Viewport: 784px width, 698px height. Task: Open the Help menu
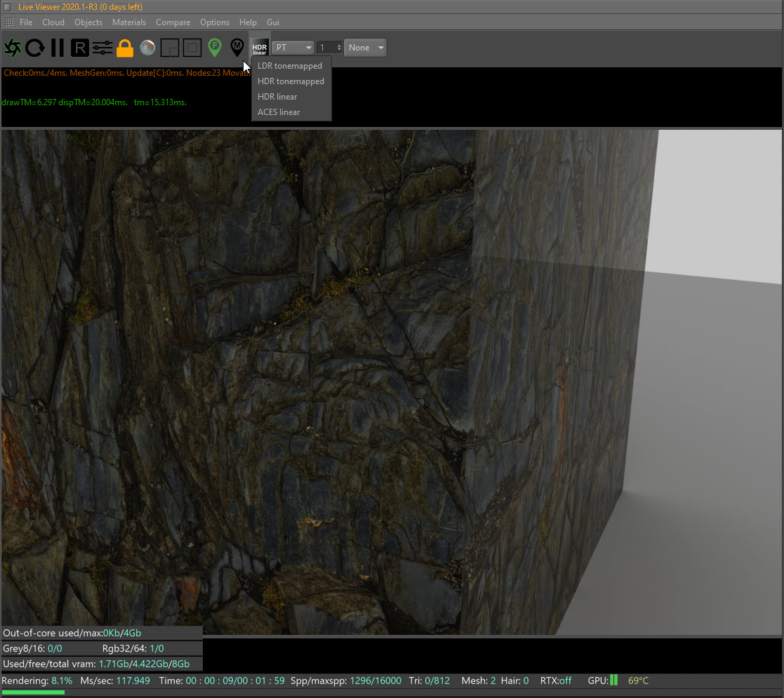pos(248,22)
